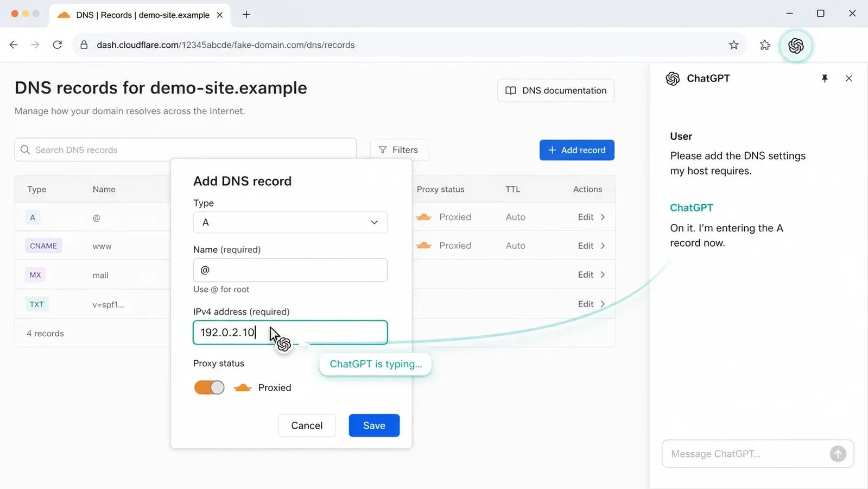Click the send message arrow in ChatGPT
The height and width of the screenshot is (489, 868).
click(838, 454)
